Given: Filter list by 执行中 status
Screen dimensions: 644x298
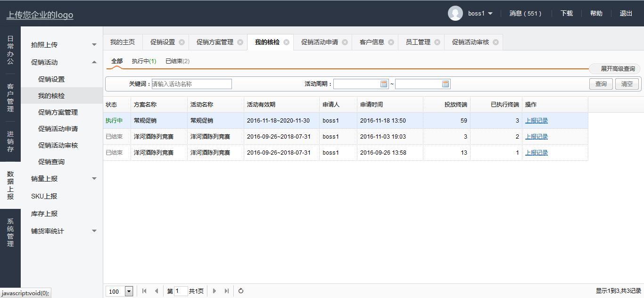Looking at the screenshot, I should coord(144,61).
